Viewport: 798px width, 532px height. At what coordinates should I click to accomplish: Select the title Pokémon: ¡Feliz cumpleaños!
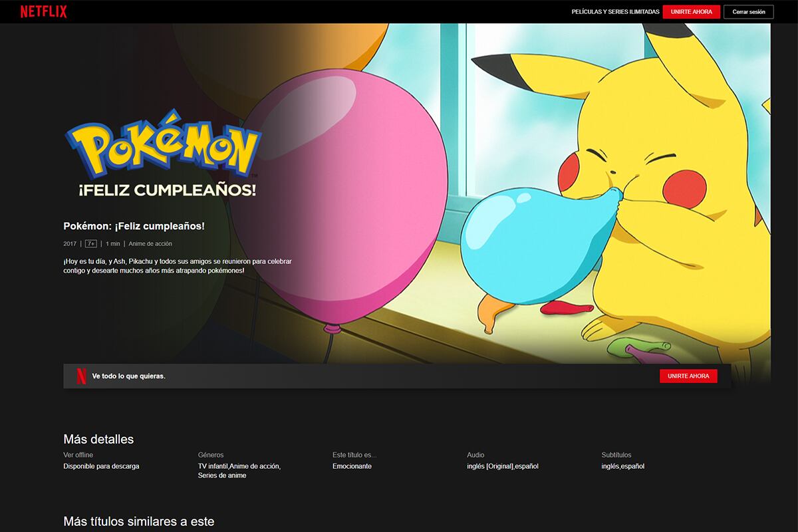133,225
